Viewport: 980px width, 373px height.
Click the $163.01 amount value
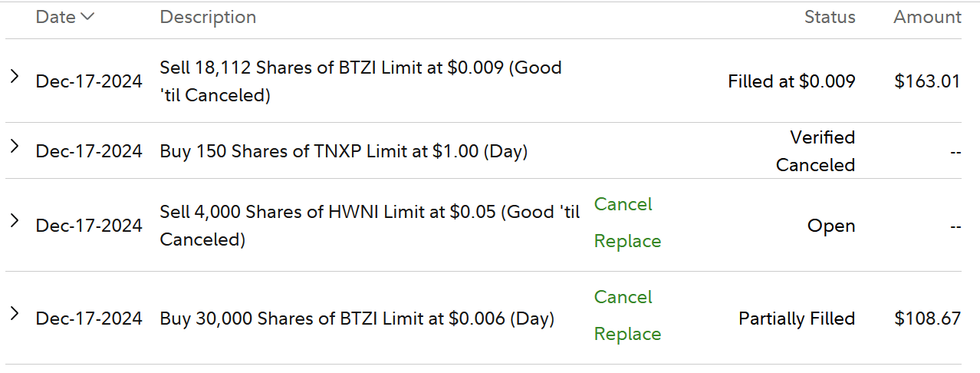[x=927, y=81]
